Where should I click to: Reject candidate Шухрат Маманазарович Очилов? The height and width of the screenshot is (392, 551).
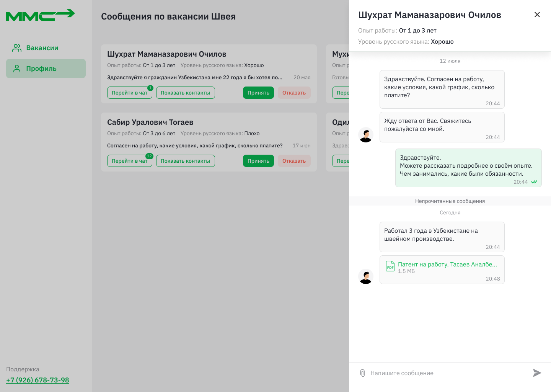[x=294, y=93]
